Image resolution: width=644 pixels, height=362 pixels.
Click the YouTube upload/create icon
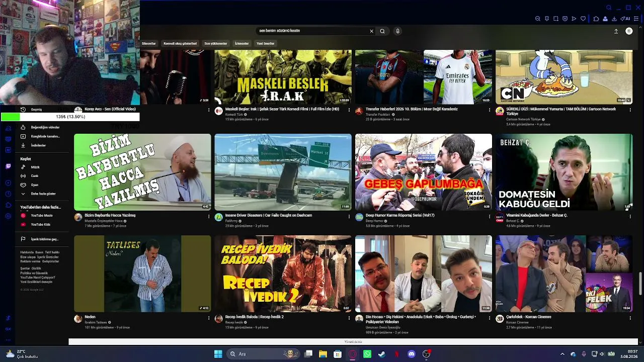point(616,31)
